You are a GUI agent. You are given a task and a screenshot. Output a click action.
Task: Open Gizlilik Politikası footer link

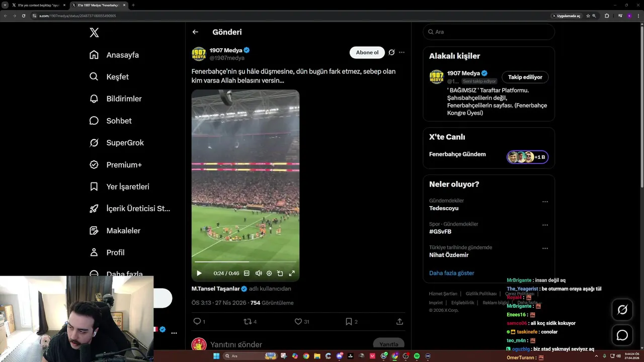click(481, 294)
